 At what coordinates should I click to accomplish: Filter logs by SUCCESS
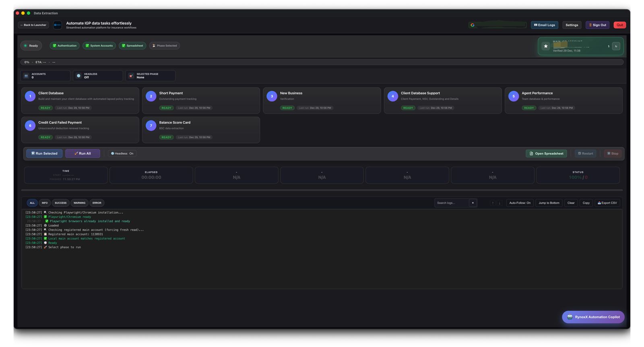pos(61,203)
